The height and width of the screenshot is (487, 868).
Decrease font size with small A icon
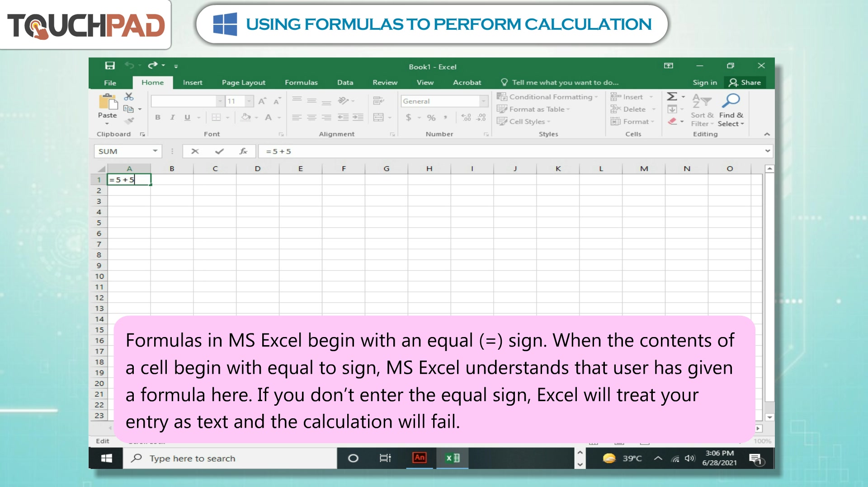(277, 101)
